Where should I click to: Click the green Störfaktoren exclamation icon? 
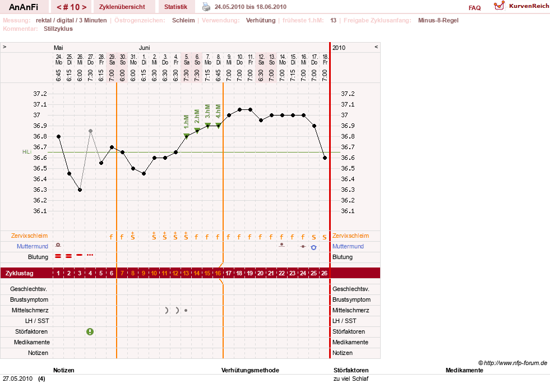pos(90,331)
